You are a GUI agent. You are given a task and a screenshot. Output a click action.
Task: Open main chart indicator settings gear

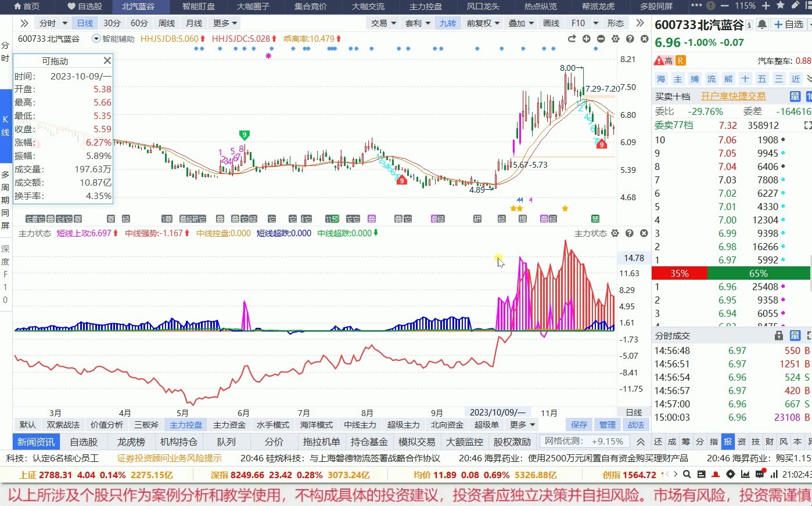615,39
